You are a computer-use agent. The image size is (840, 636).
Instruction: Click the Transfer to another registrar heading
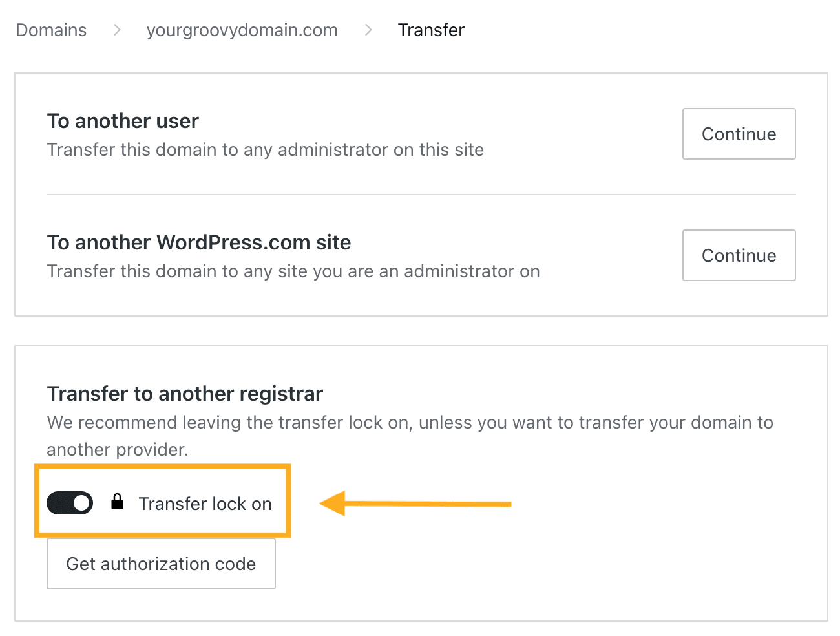[x=185, y=394]
